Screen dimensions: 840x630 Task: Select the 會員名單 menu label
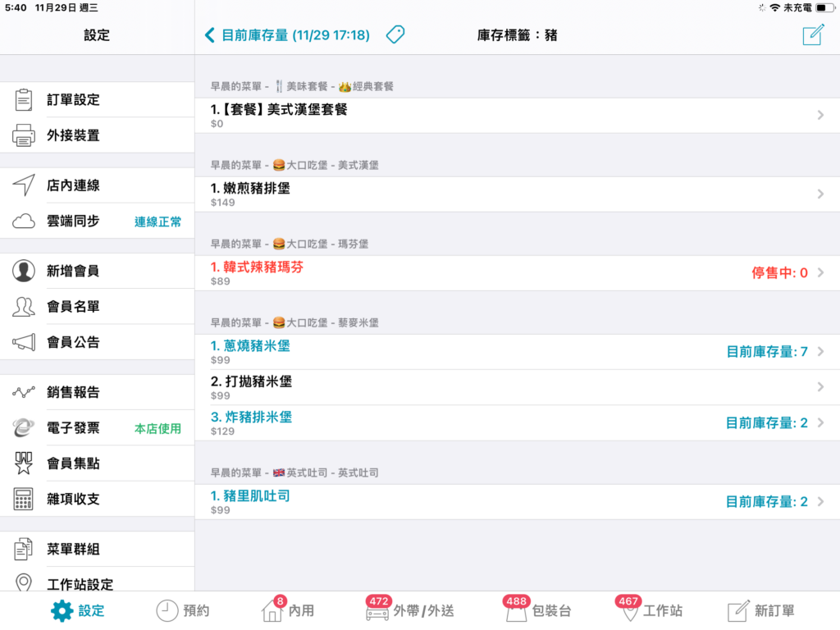pyautogui.click(x=73, y=307)
